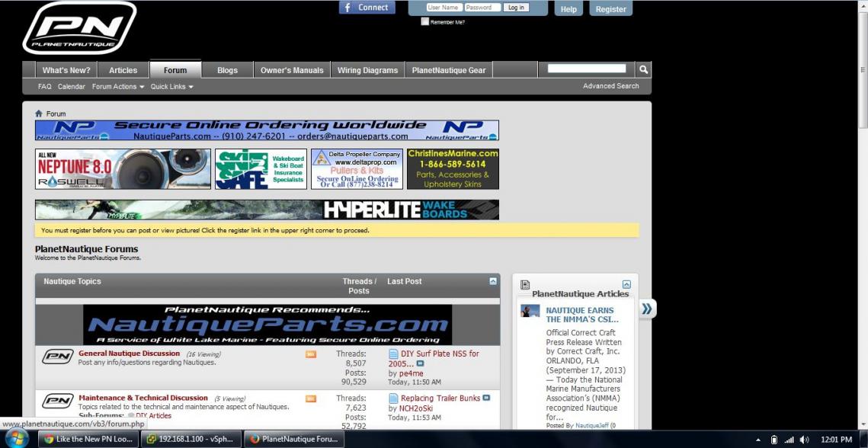Click the search magnifying glass icon
868x448 pixels.
(x=644, y=69)
